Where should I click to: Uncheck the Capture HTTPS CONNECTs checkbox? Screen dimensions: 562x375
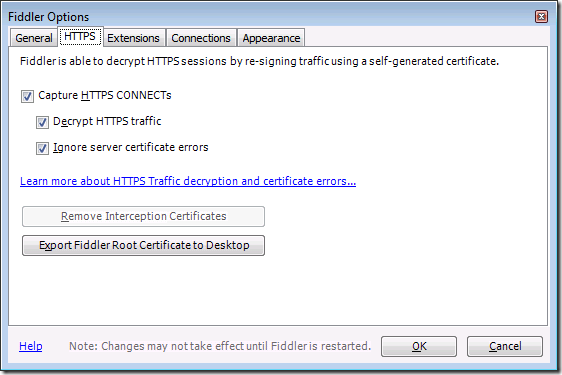[27, 96]
